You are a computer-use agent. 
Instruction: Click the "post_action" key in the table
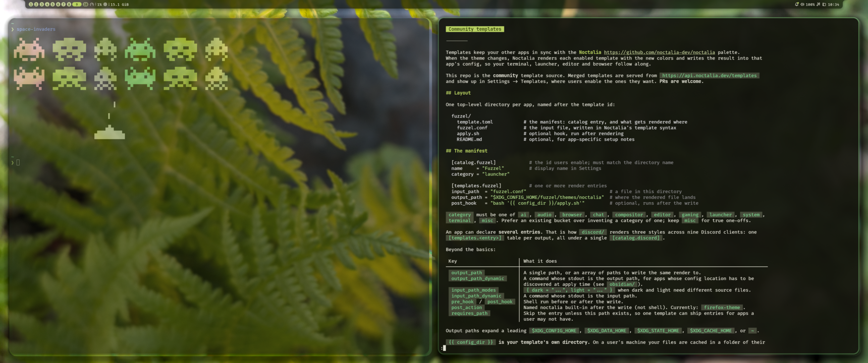(x=466, y=308)
